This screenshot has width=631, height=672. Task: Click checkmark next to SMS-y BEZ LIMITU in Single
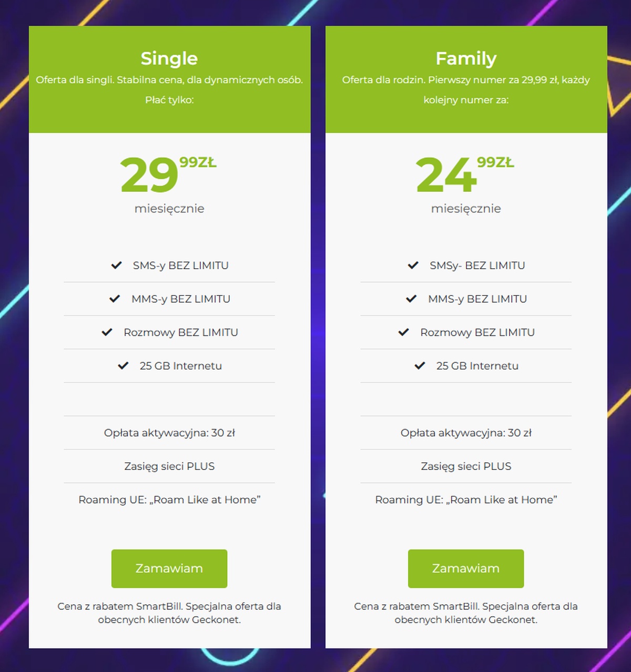pyautogui.click(x=116, y=265)
